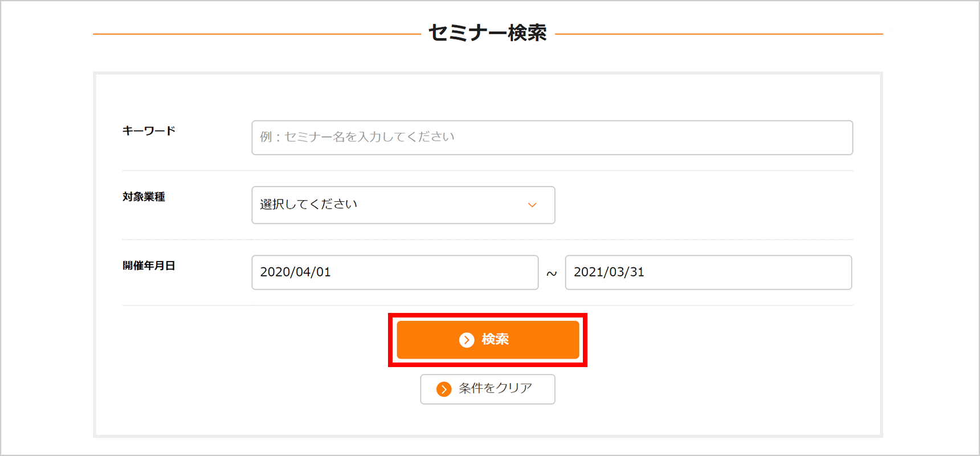This screenshot has height=456, width=980.
Task: Click the orange line right of セミナー検索 title
Action: (x=719, y=34)
